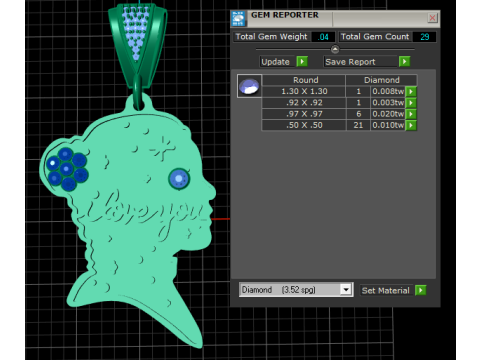Click the 0.010tw weight cell
This screenshot has width=480, height=360.
pyautogui.click(x=388, y=125)
